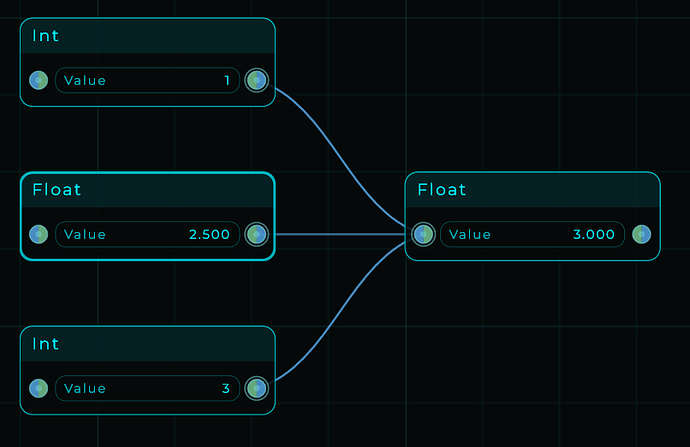
Task: Select the Value field showing 3.000
Action: [x=532, y=234]
